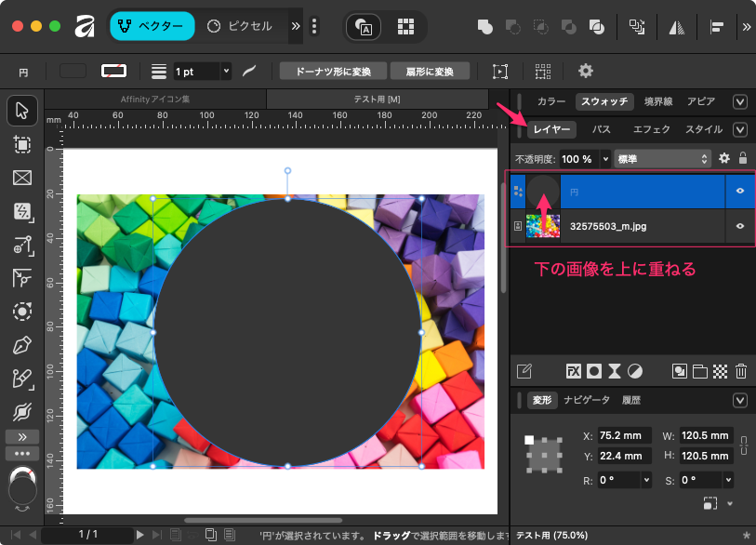Switch to the スウォッチ panel tab
This screenshot has width=756, height=545.
click(603, 101)
